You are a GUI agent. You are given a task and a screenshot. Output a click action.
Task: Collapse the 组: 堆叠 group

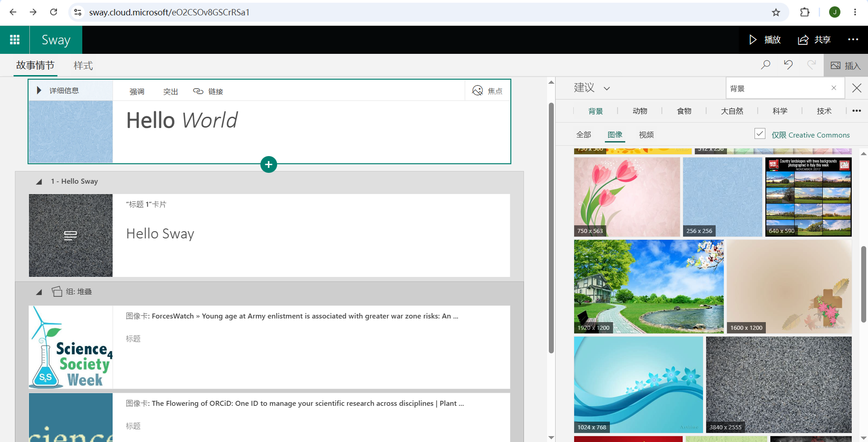point(39,292)
